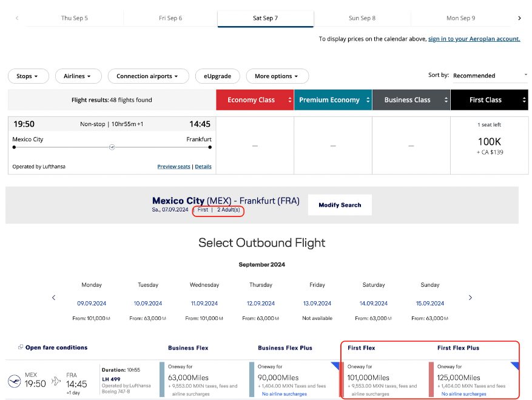Open the Connection airports dropdown

(x=147, y=76)
